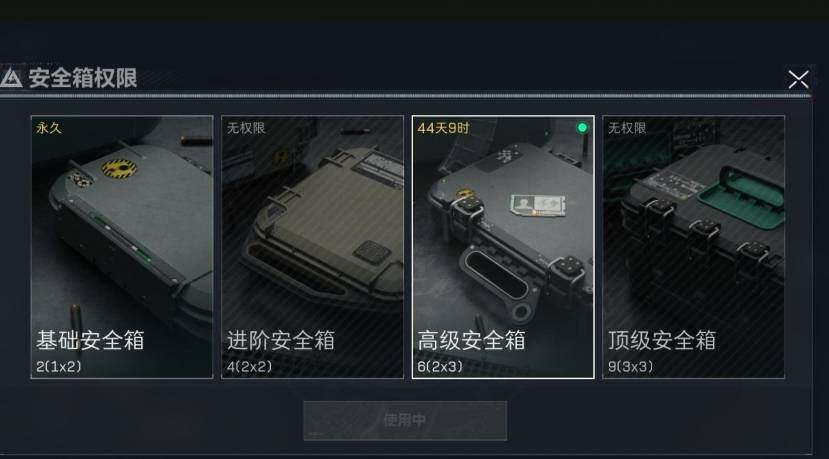
Task: Click 无权限 label on the 进阶安全箱 card
Action: (246, 128)
